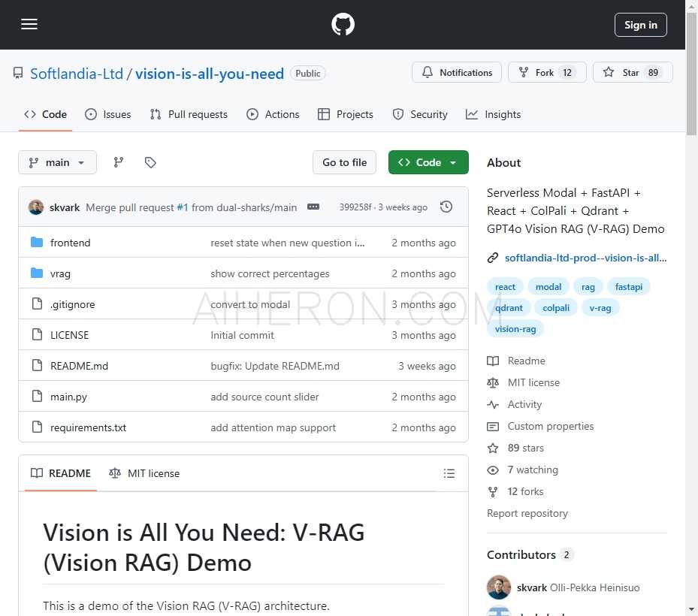This screenshot has height=616, width=698.
Task: Expand the green Code dropdown
Action: (428, 162)
